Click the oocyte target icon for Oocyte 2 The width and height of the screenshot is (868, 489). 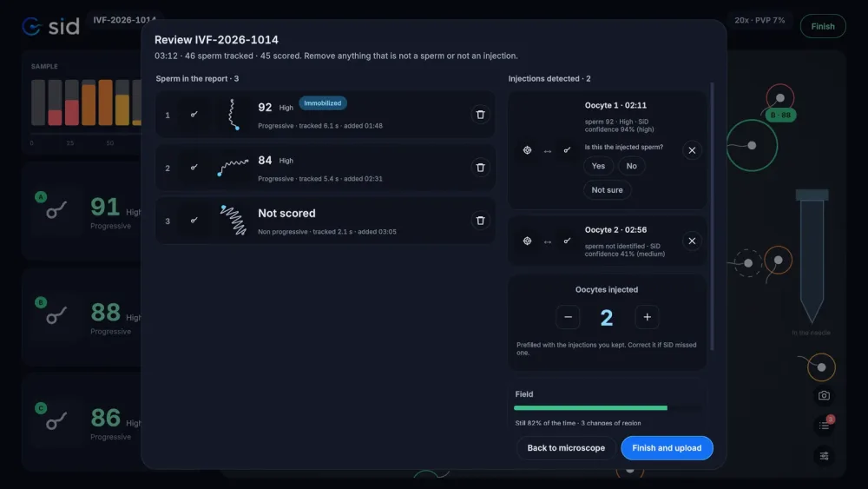[x=527, y=241]
